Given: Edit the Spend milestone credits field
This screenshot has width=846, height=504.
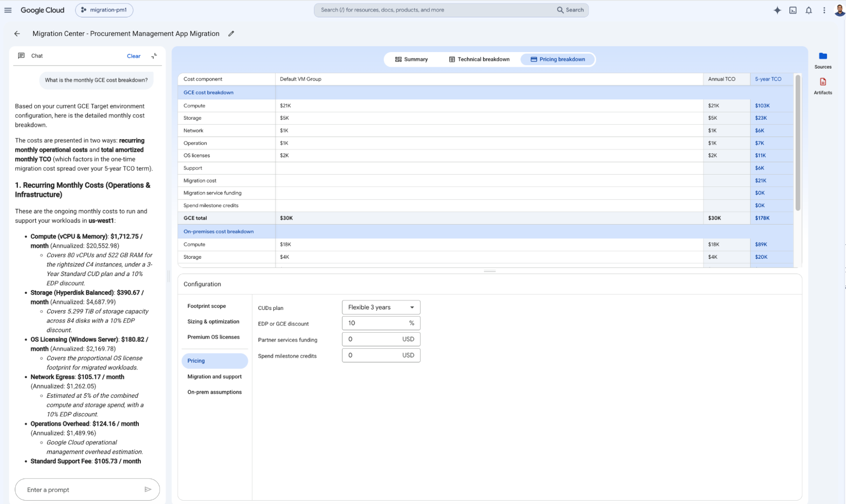Looking at the screenshot, I should click(381, 356).
